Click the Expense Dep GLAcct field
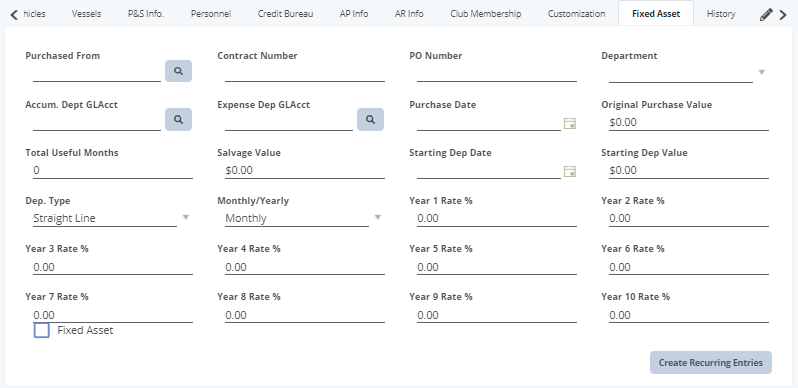 289,123
